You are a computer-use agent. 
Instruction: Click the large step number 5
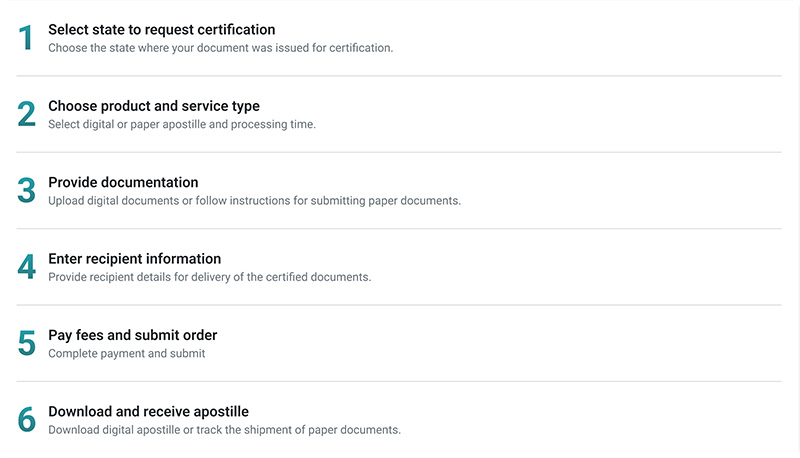pyautogui.click(x=27, y=343)
